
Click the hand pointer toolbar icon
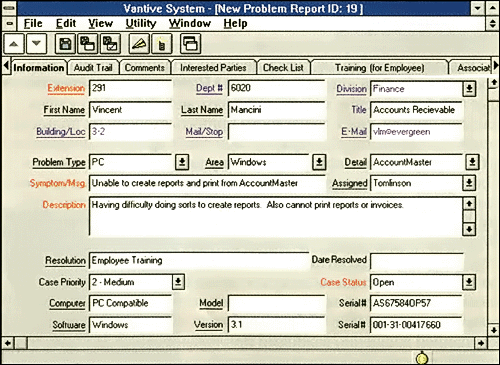click(162, 43)
